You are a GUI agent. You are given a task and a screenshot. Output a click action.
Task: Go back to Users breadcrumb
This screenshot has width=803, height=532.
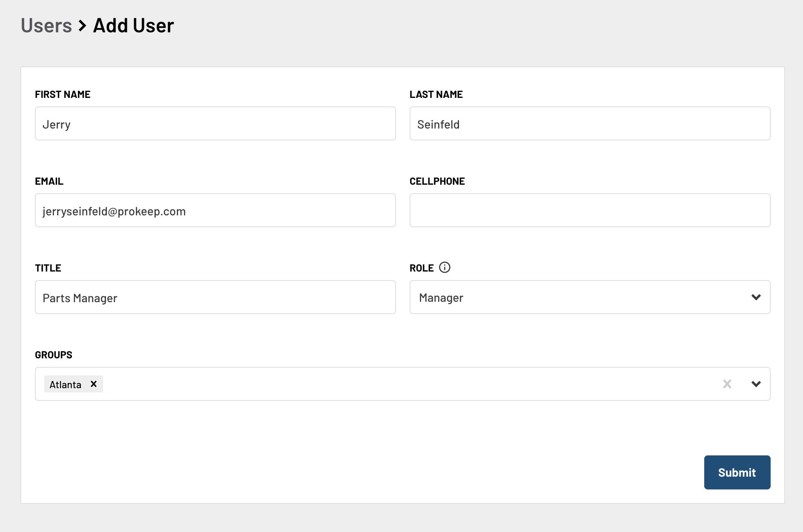[x=46, y=26]
